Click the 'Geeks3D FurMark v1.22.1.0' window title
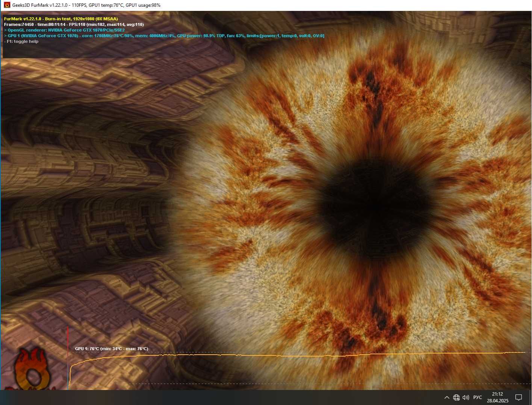The image size is (532, 405). coord(86,5)
